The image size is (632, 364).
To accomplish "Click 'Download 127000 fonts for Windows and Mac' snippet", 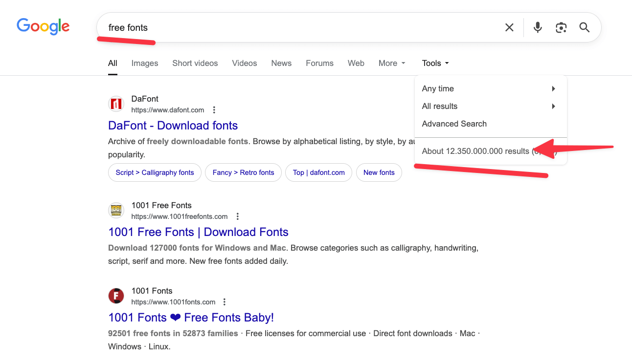I will [x=197, y=248].
